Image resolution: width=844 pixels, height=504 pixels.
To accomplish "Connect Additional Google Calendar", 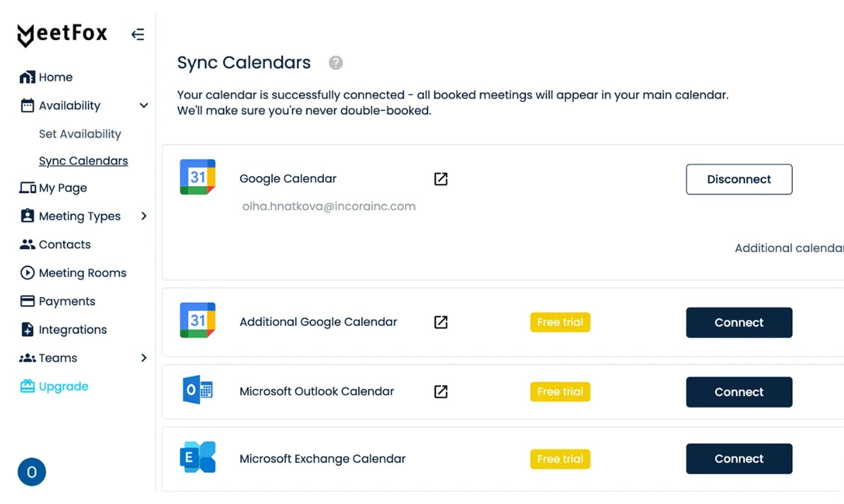I will pyautogui.click(x=738, y=322).
